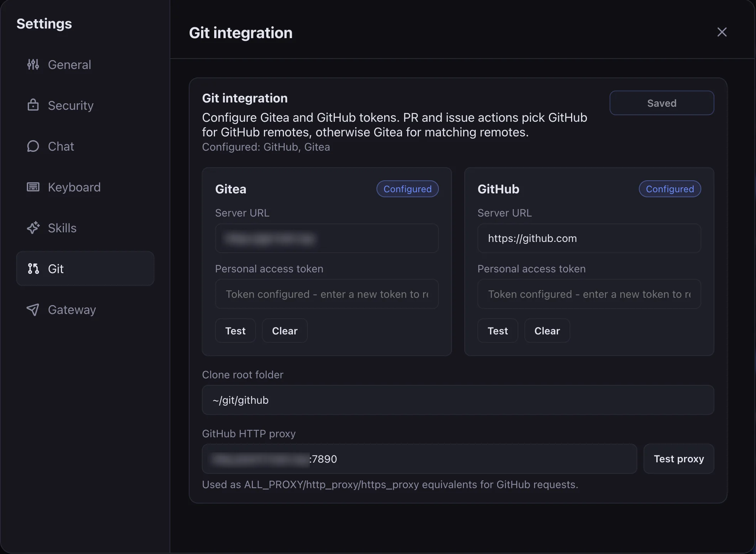Click the Security lock icon

coord(33,105)
